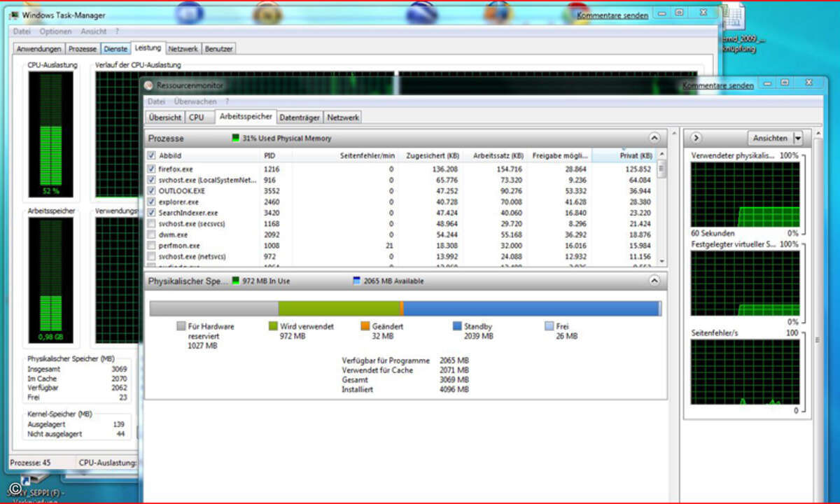Select the OUTLOOK.EXE process name
Image resolution: width=840 pixels, height=504 pixels.
click(x=182, y=191)
